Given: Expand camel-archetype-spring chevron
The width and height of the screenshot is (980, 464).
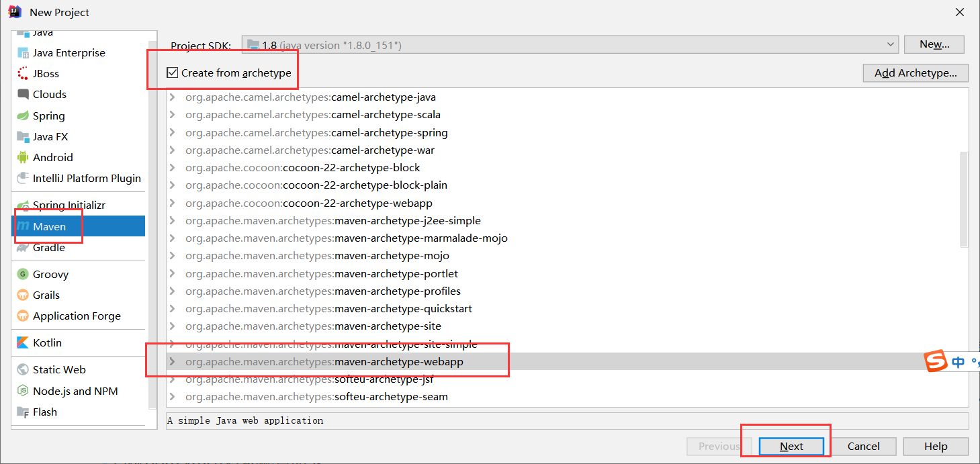Looking at the screenshot, I should (x=173, y=133).
